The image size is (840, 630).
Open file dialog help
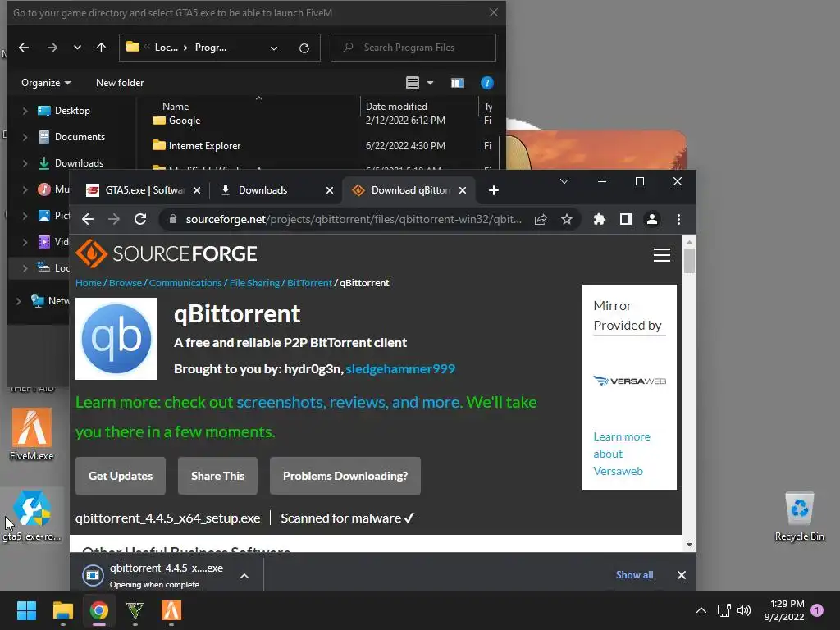pyautogui.click(x=487, y=83)
